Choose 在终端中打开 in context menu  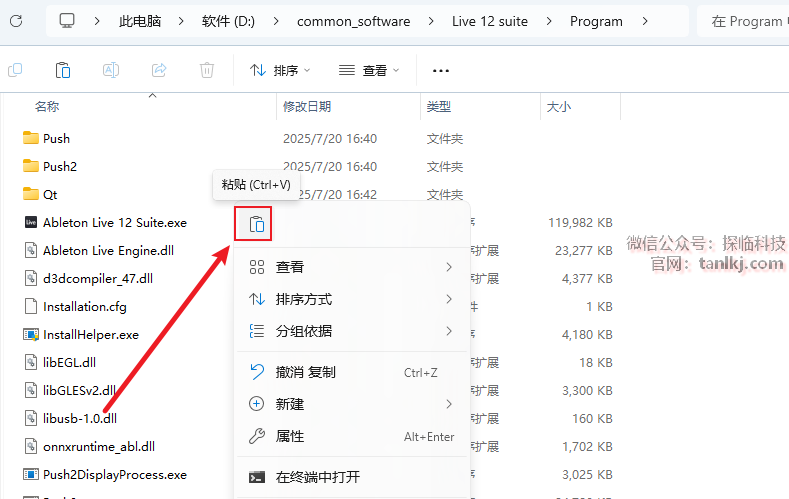[x=352, y=477]
